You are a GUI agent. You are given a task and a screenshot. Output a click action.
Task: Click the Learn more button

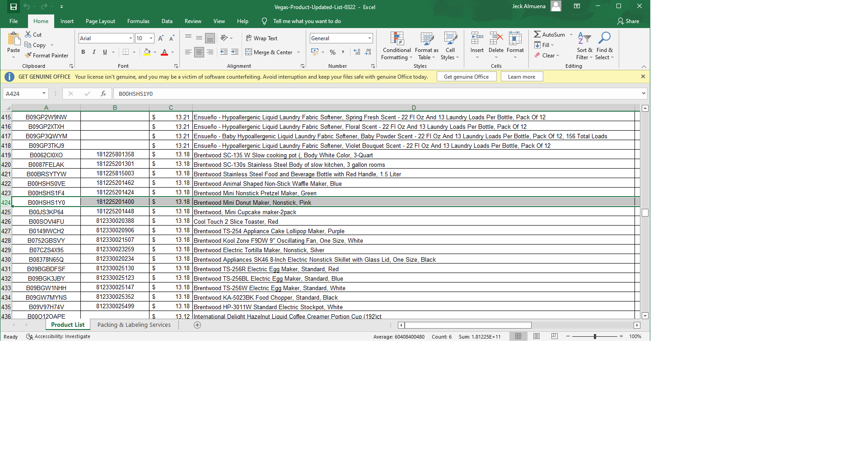tap(522, 77)
